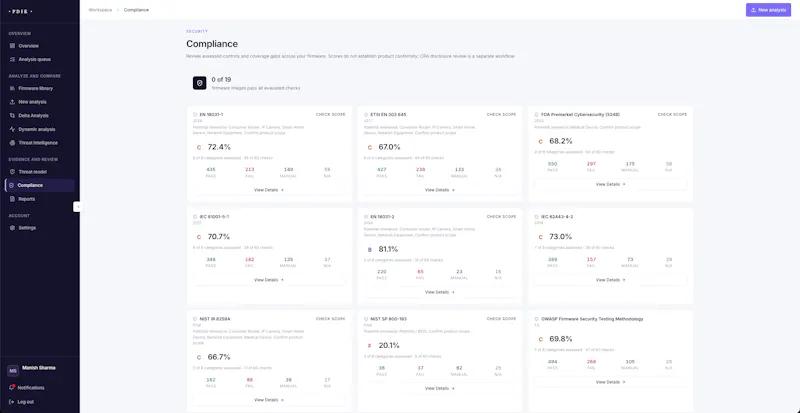800x413 pixels.
Task: Click the 72.4% score on EN 18031-1
Action: (219, 147)
